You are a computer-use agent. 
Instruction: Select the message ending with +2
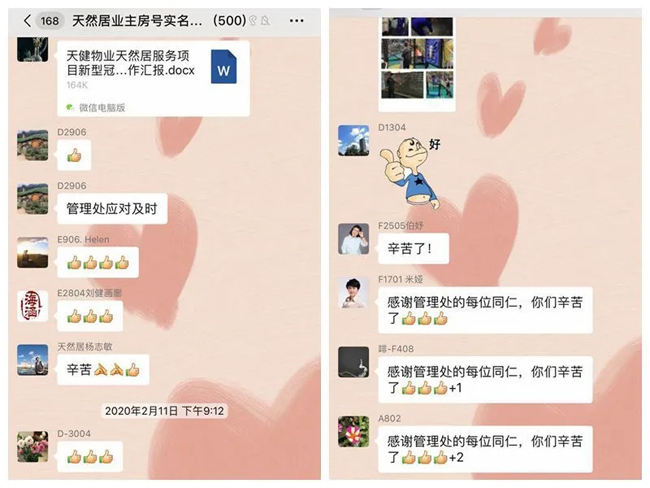[485, 449]
